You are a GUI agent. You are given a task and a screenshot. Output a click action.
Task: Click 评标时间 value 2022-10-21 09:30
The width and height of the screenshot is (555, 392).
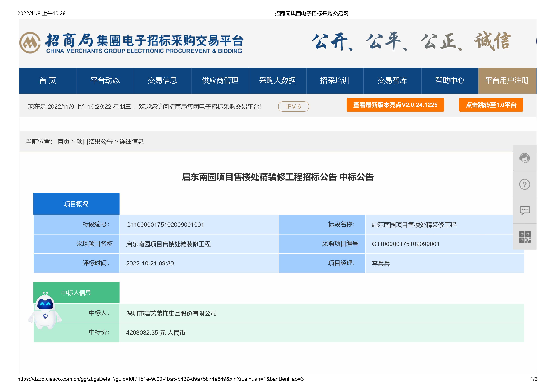pos(150,263)
